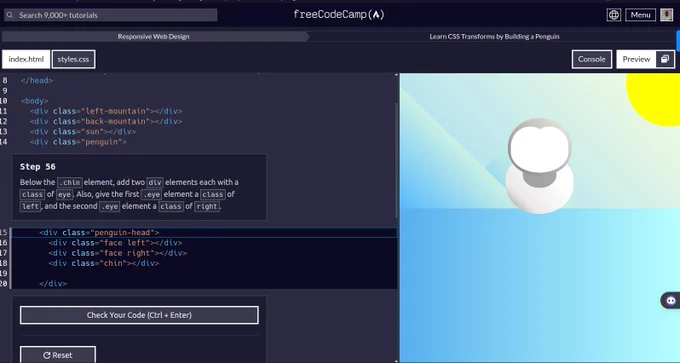Click the body tag line

coord(34,101)
